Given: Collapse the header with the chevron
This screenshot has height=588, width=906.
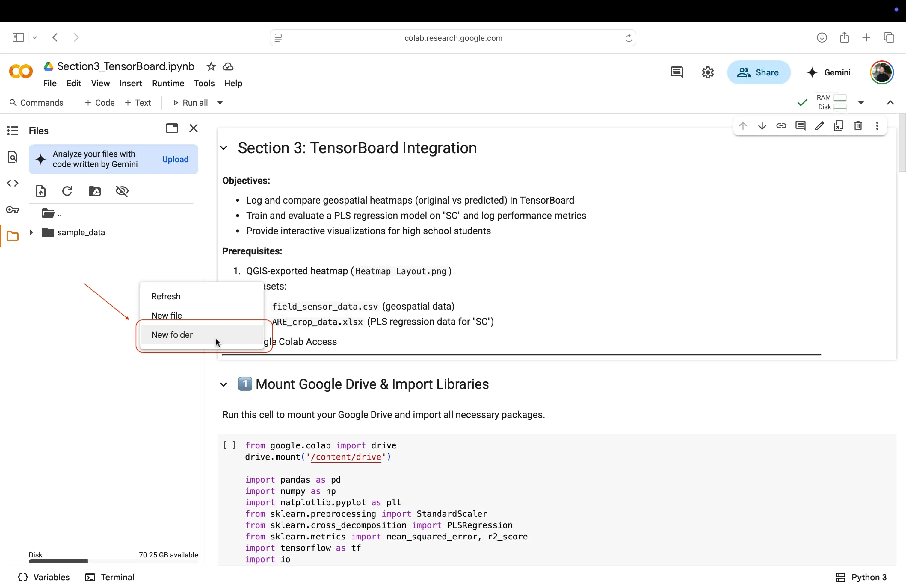Looking at the screenshot, I should (x=890, y=103).
